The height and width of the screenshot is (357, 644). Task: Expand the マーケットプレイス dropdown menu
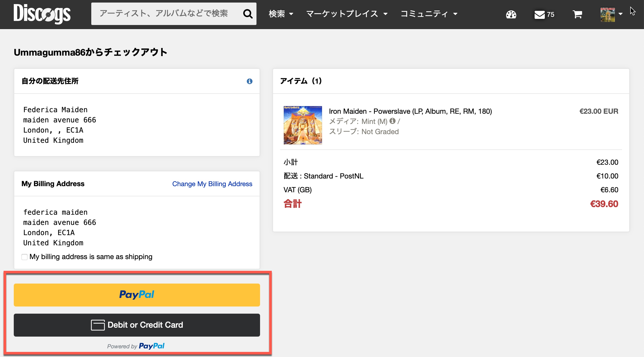click(347, 14)
